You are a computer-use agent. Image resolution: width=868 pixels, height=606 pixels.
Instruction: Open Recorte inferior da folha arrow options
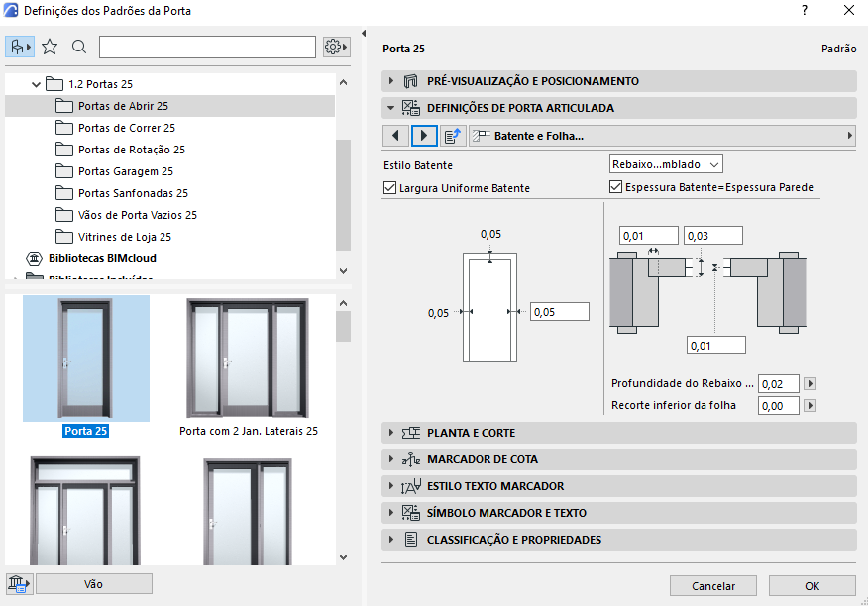point(810,406)
